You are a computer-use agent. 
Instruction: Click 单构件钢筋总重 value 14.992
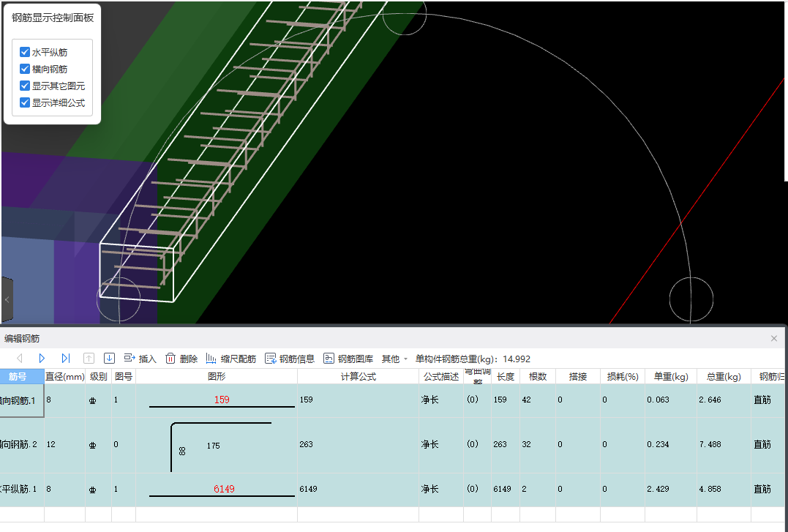tap(517, 359)
